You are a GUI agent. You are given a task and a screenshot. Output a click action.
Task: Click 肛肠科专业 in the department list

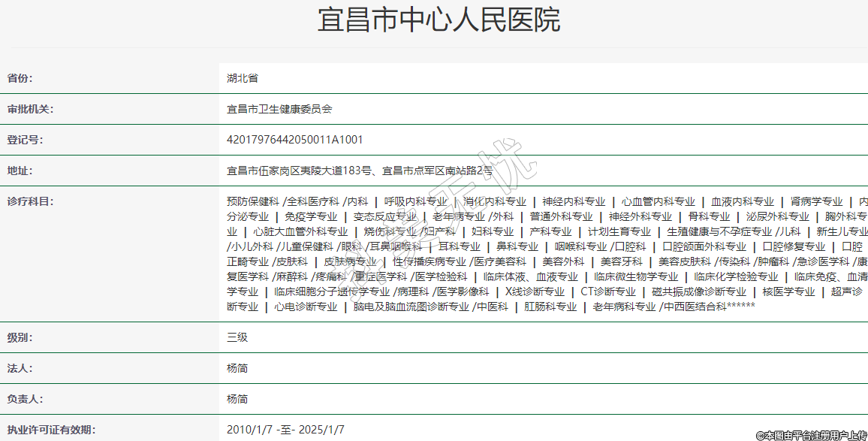(550, 307)
